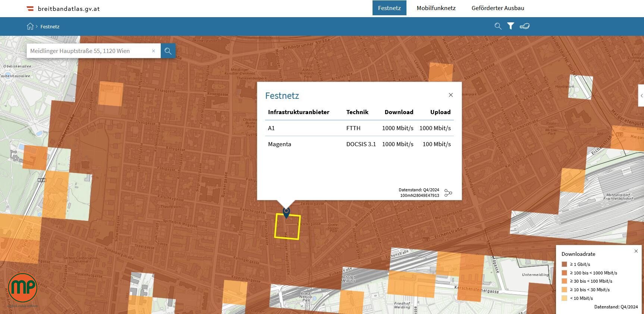The width and height of the screenshot is (644, 314).
Task: Close the Downloadrate legend panel
Action: coord(636,251)
